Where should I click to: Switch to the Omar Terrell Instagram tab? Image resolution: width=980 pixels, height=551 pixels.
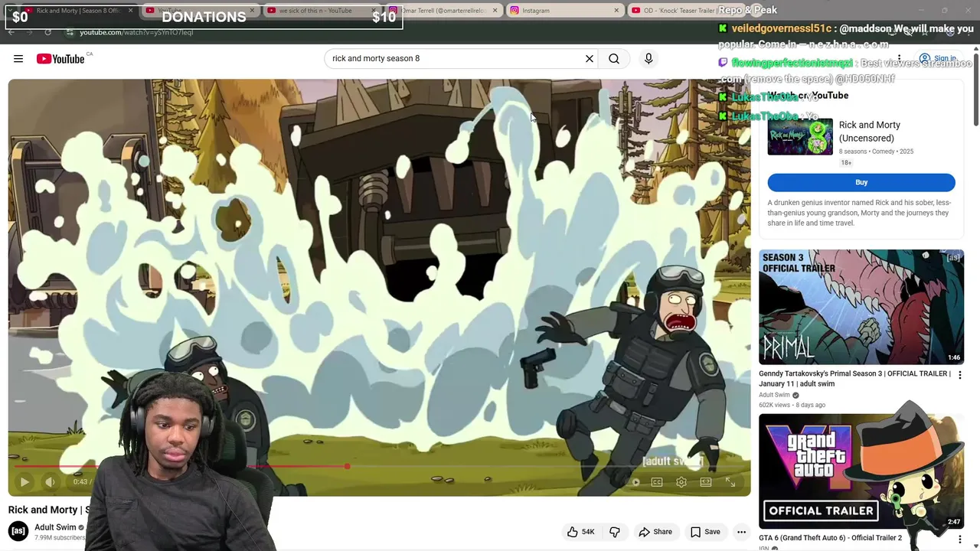coord(443,11)
